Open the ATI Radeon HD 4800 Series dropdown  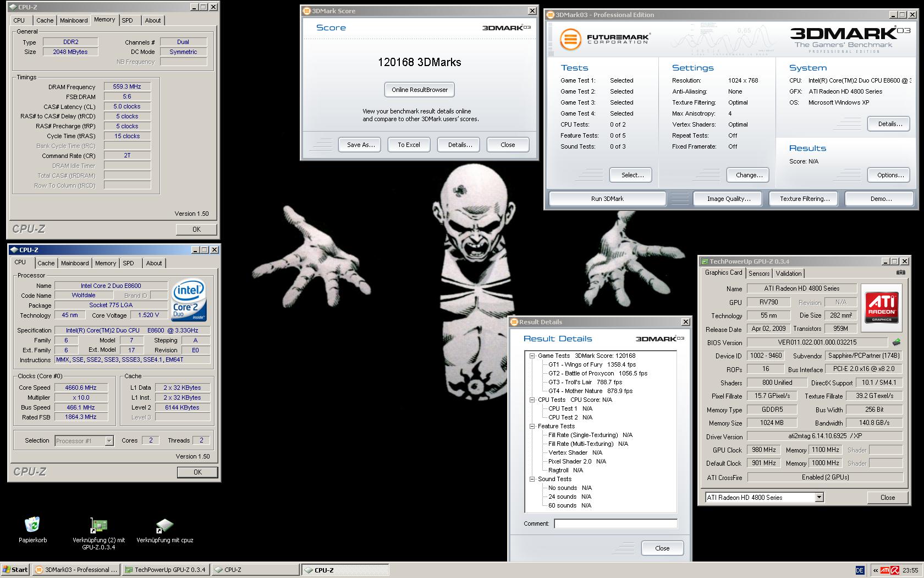coord(819,498)
